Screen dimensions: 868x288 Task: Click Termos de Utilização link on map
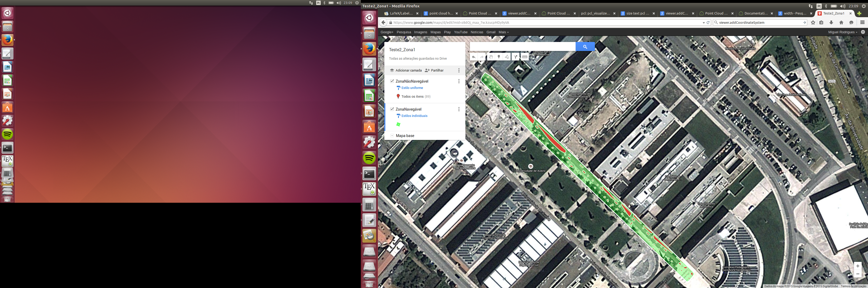853,286
